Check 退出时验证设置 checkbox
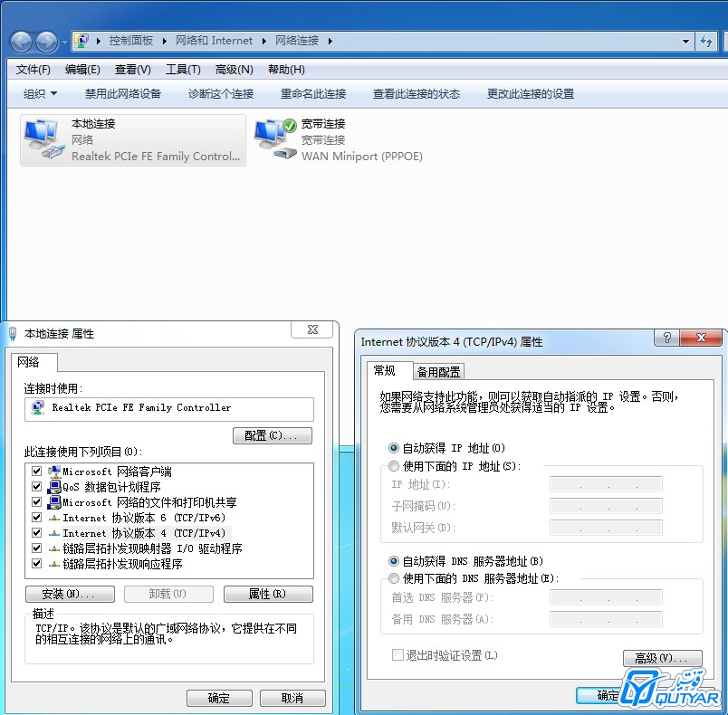 pyautogui.click(x=398, y=654)
